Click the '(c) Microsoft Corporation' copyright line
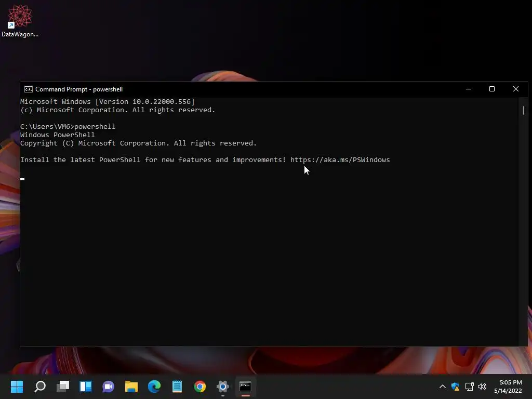532x399 pixels. 118,110
